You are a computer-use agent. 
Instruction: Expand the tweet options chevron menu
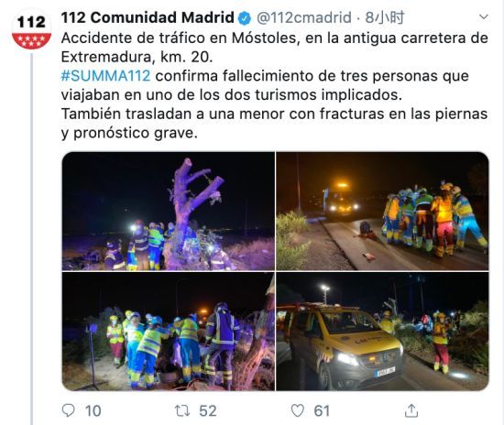[484, 16]
